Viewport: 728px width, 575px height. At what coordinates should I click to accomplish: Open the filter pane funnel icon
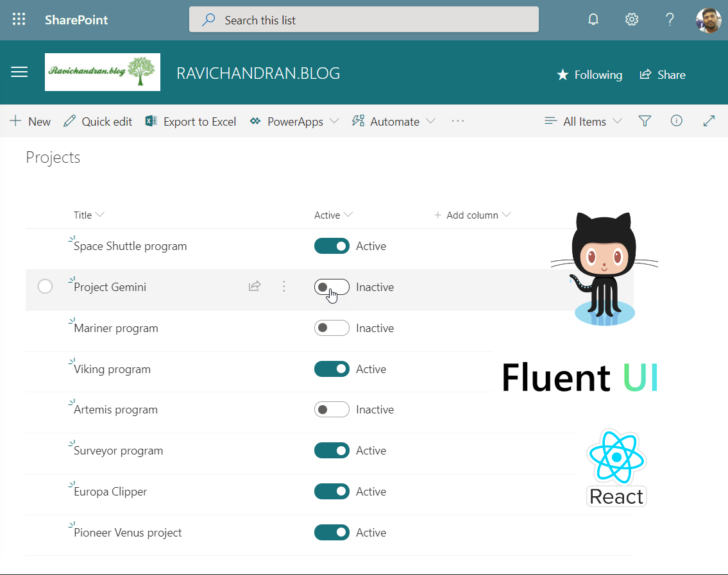pos(645,121)
